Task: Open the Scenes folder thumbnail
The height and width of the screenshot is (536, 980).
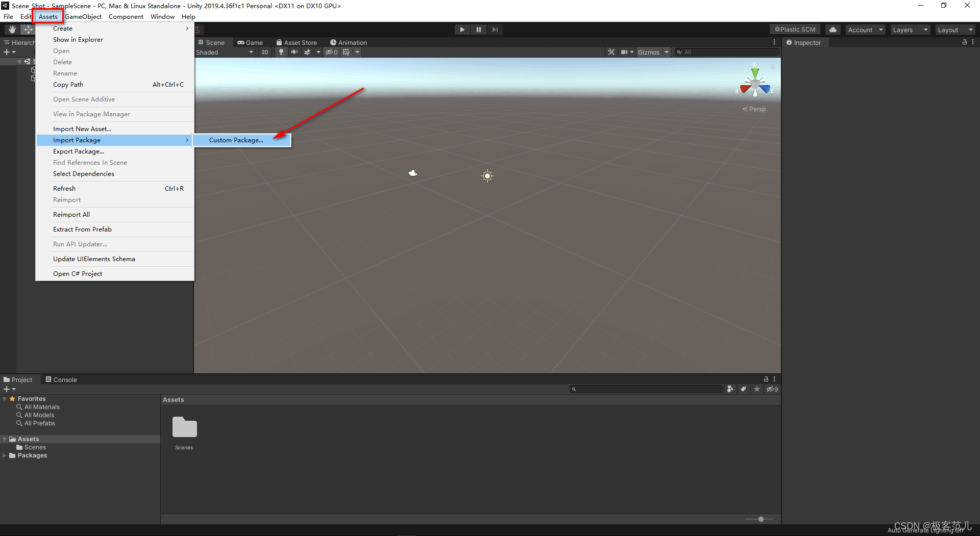Action: [184, 428]
